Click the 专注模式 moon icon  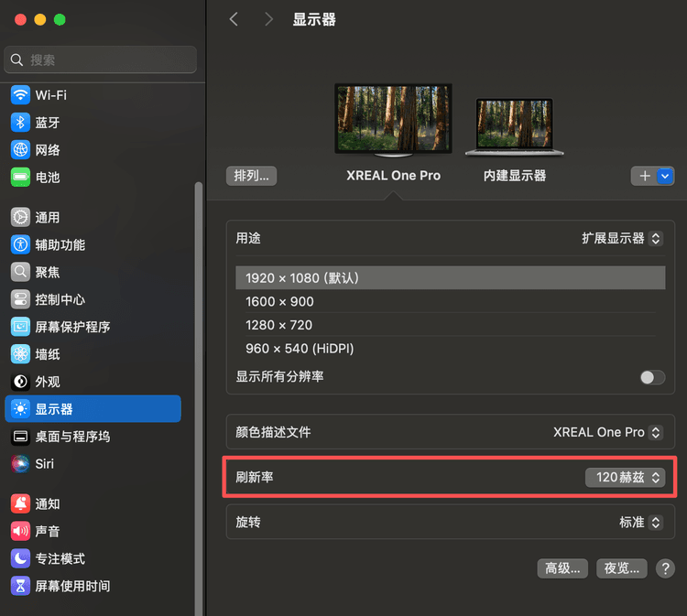click(x=20, y=558)
